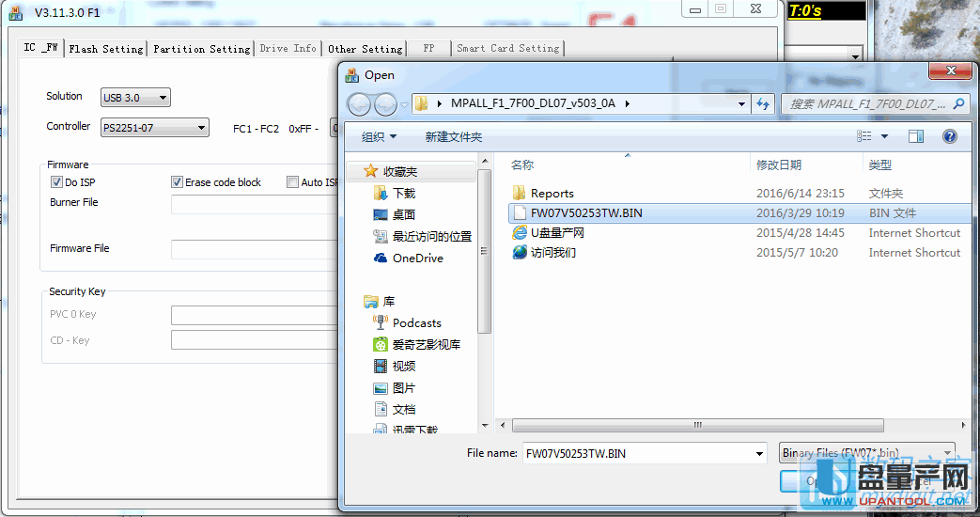Viewport: 980px width, 517px height.
Task: Expand the Controller PS2251-07 dropdown
Action: pos(155,128)
